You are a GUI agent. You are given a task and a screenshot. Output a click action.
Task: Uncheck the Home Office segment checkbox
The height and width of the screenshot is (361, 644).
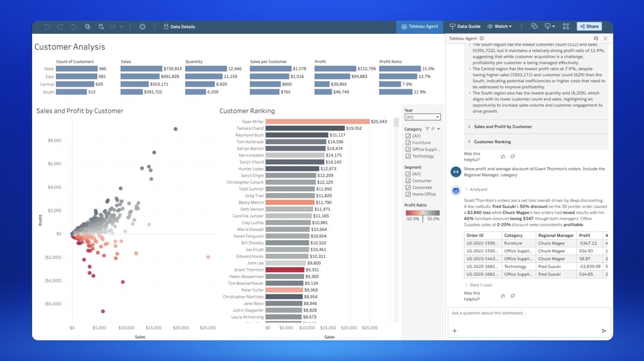coord(408,194)
